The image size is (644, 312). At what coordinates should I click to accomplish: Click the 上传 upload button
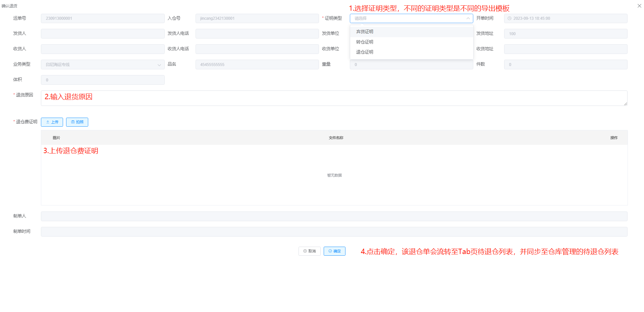52,122
